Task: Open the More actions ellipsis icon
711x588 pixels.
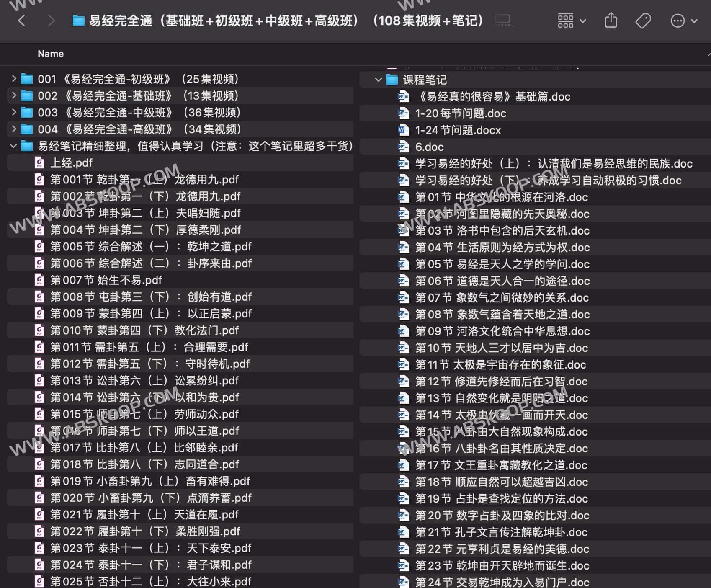Action: pos(677,20)
